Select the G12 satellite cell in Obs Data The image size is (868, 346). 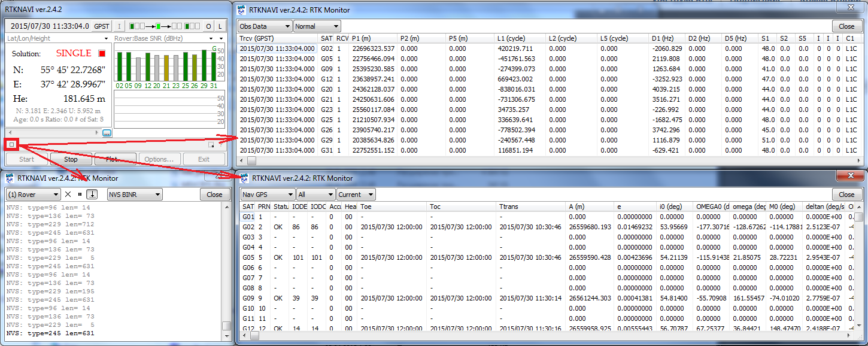click(x=327, y=79)
